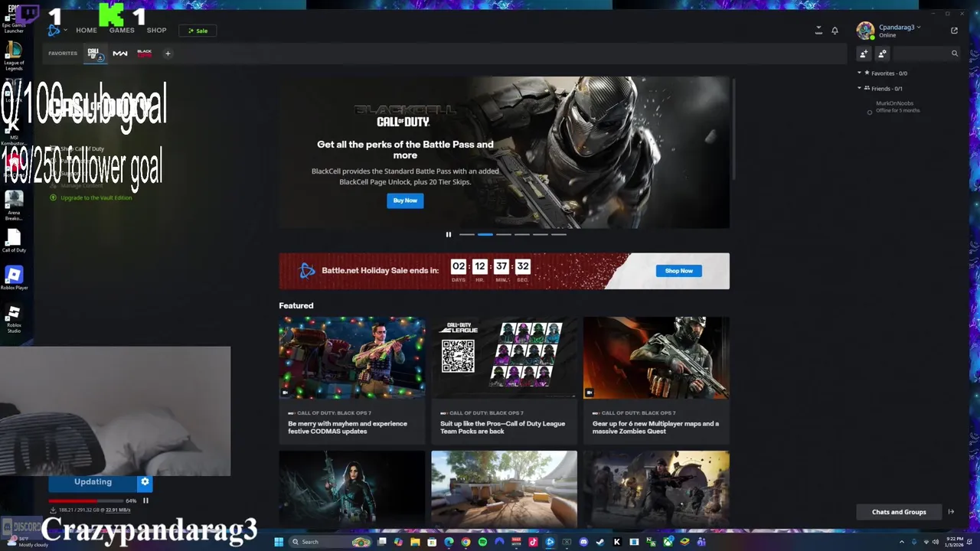This screenshot has height=551, width=980.
Task: Jump to the third carousel slide
Action: point(503,234)
